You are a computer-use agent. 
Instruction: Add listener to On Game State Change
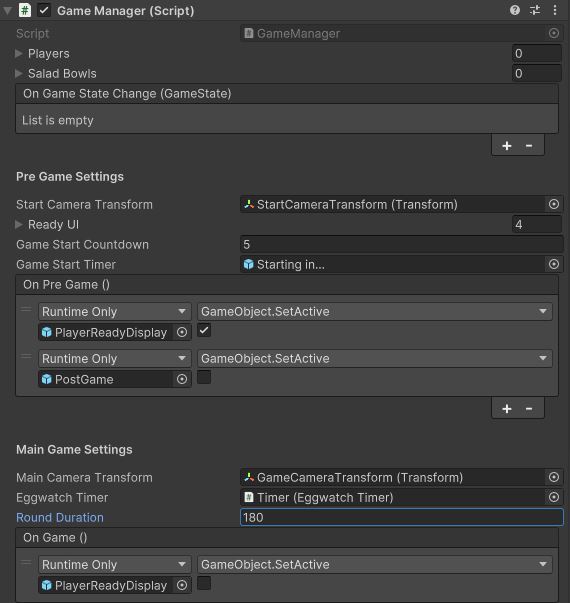(507, 146)
